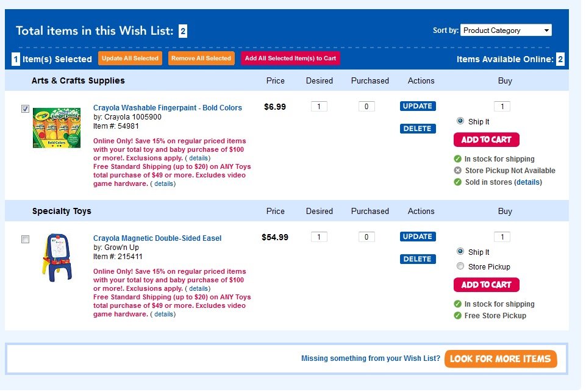Click the LOOK FOR MORE ITEMS button
The height and width of the screenshot is (392, 586).
point(500,358)
